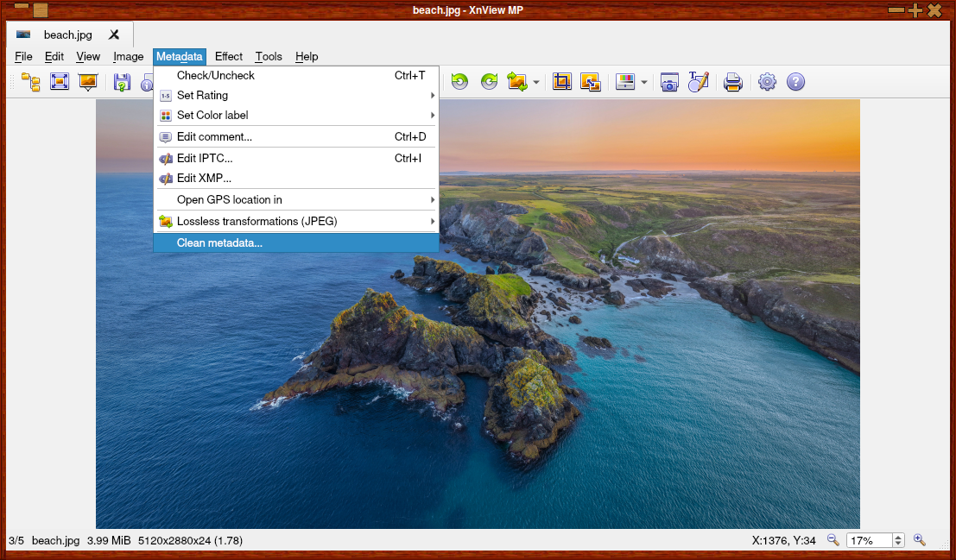Rotate image left with counter-clockwise icon
The height and width of the screenshot is (560, 956).
459,82
